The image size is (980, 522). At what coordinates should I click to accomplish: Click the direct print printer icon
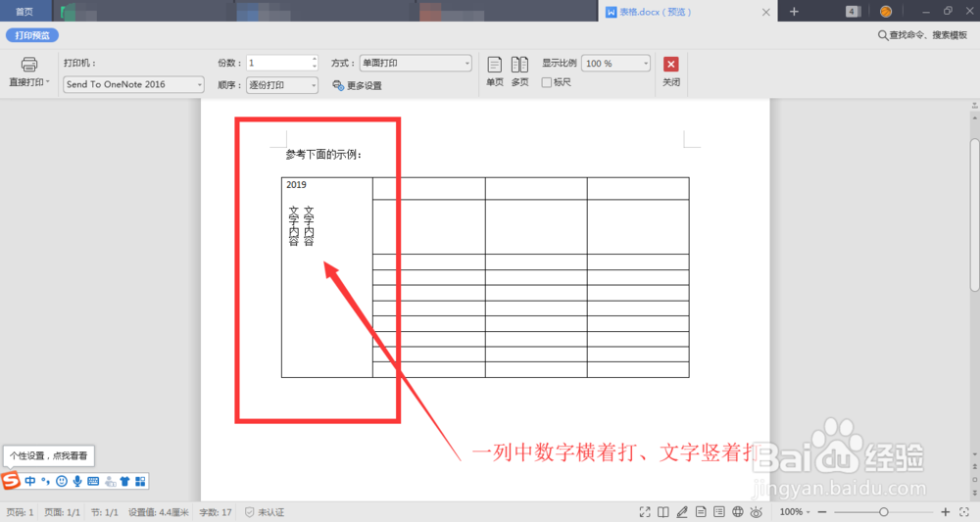tap(28, 65)
